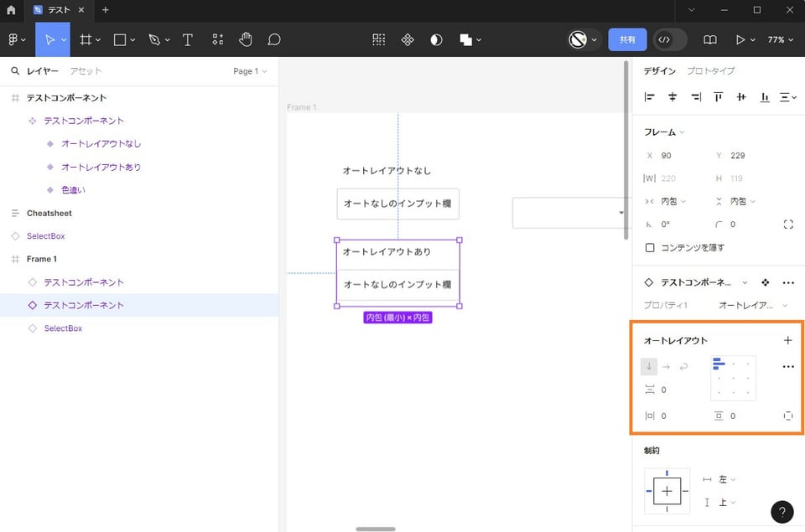The image size is (805, 532).
Task: Expand the プロパティ1 variant dropdown
Action: pos(753,306)
